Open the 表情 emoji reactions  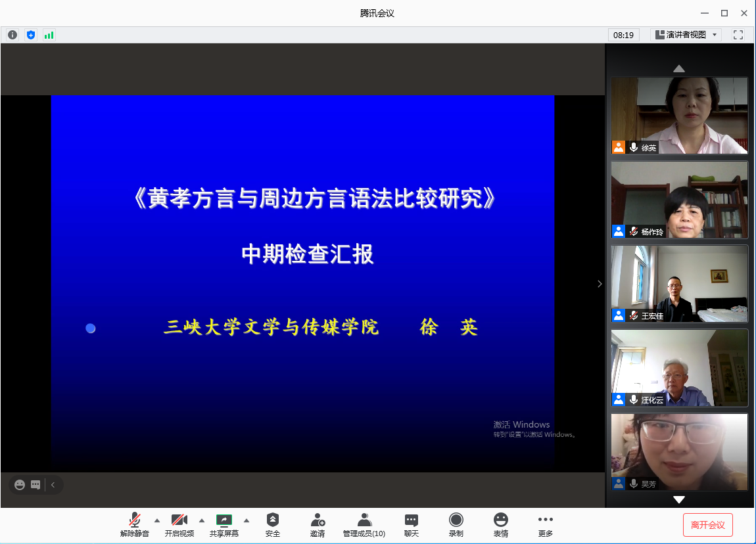[x=501, y=524]
